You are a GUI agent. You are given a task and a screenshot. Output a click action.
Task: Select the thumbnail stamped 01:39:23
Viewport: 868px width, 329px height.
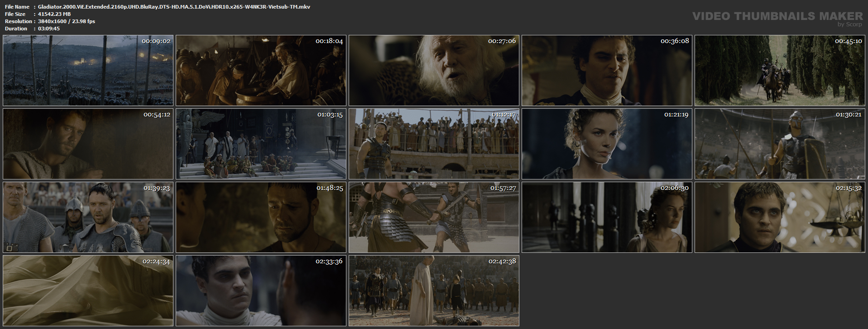pos(88,217)
